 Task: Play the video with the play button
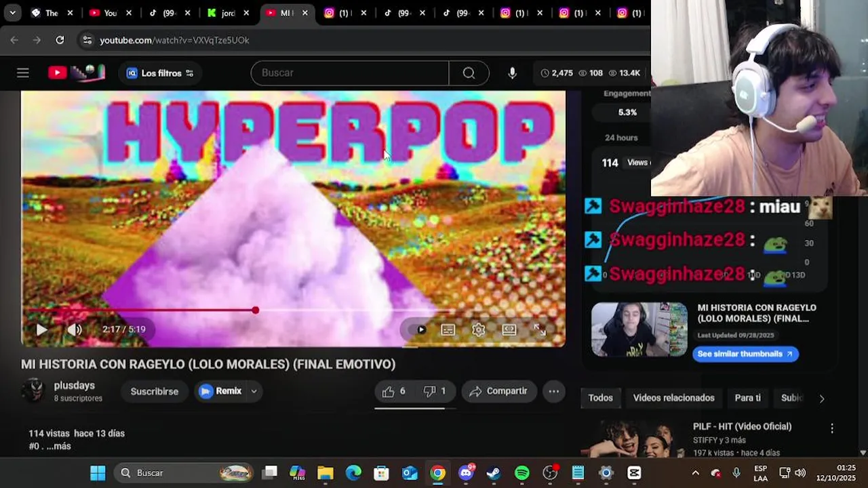[41, 329]
